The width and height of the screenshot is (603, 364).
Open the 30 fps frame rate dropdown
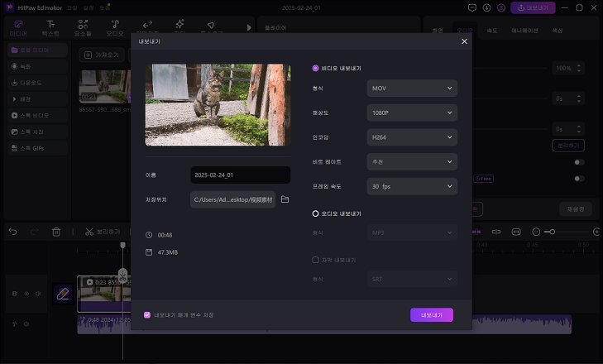click(x=412, y=186)
